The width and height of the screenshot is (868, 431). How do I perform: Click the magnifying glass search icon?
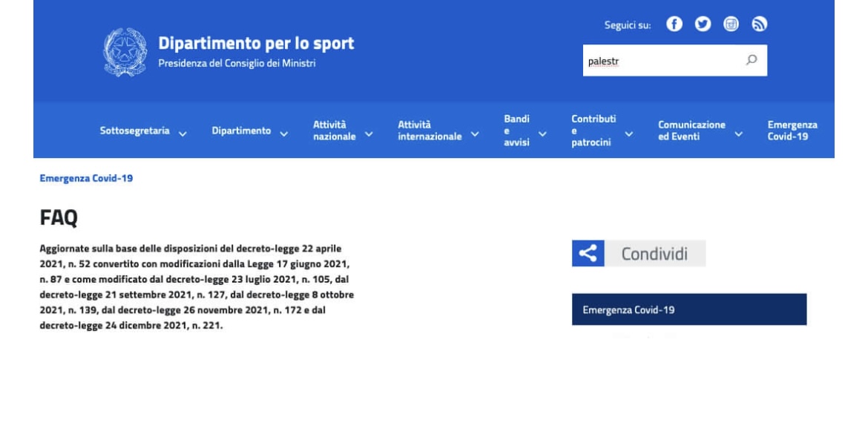pyautogui.click(x=752, y=61)
